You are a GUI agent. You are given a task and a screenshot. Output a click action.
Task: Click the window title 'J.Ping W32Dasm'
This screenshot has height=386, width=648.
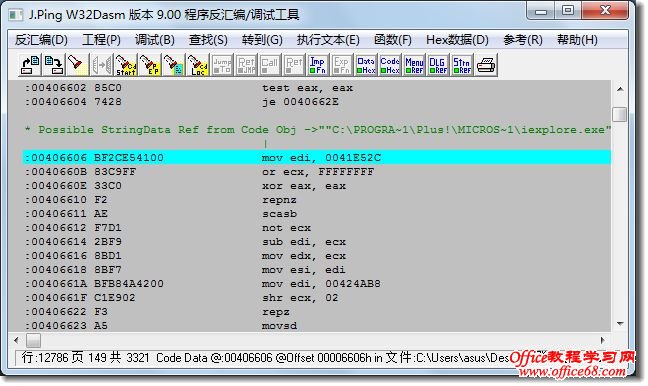76,15
